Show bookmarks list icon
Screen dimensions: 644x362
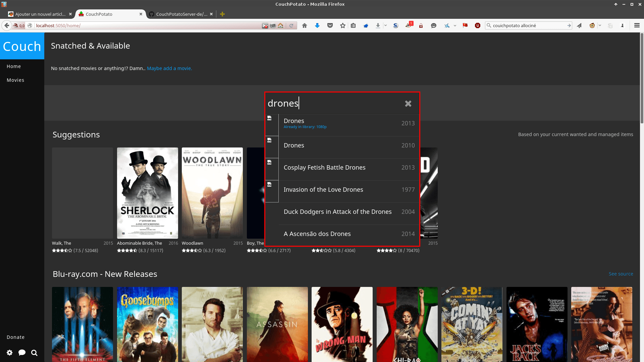pos(353,25)
